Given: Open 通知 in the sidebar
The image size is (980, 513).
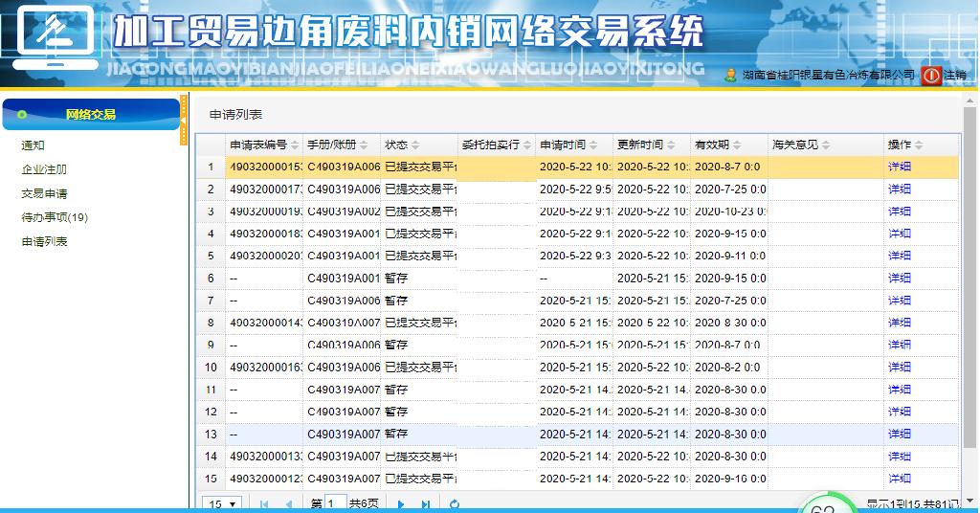Looking at the screenshot, I should (33, 145).
